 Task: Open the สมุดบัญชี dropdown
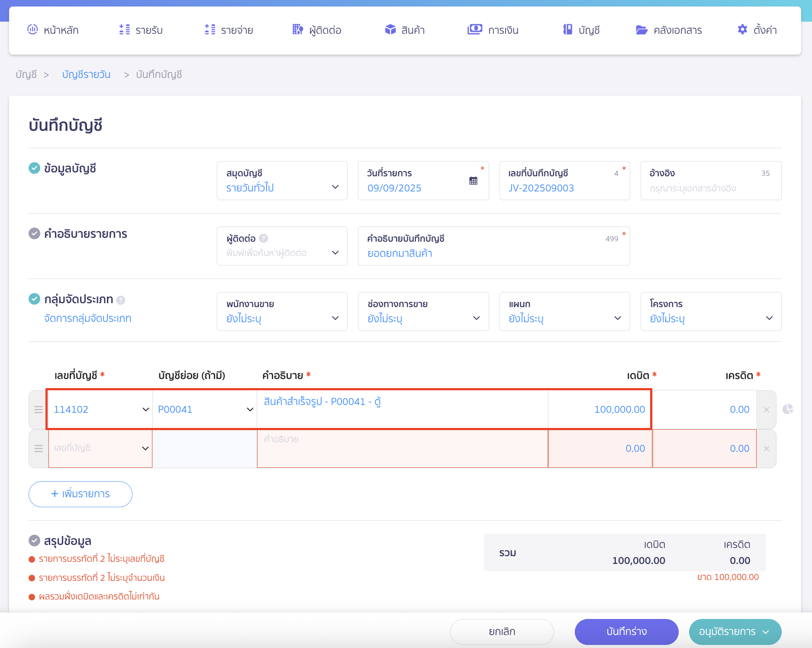[282, 181]
